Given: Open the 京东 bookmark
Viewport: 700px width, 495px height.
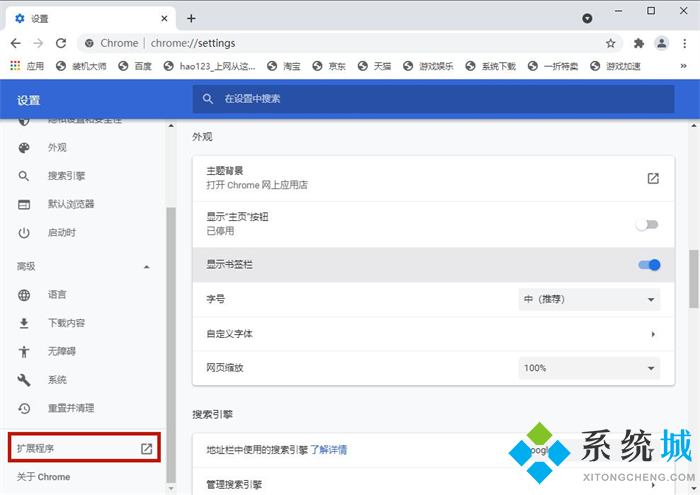Looking at the screenshot, I should 329,66.
